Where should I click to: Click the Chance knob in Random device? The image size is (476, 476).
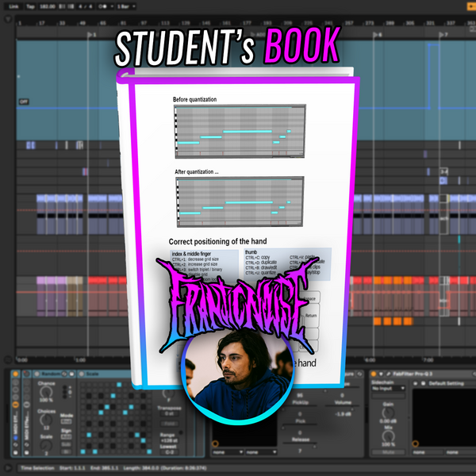(x=46, y=393)
